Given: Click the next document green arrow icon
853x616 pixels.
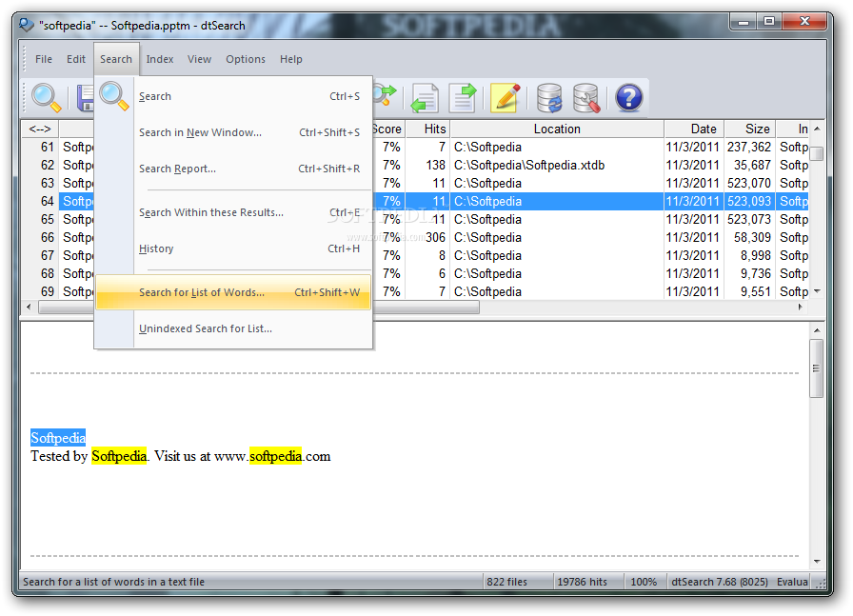Looking at the screenshot, I should (x=463, y=98).
